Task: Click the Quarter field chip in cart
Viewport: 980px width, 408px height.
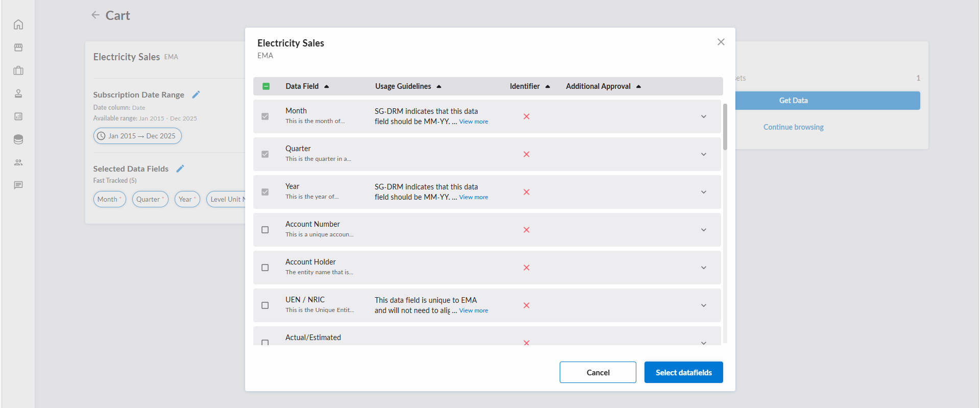Action: (x=150, y=199)
